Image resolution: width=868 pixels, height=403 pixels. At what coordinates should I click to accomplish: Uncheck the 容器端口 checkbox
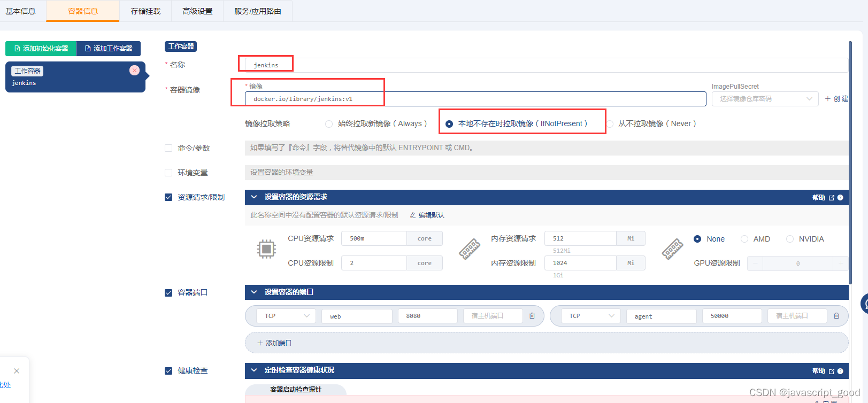(x=168, y=292)
